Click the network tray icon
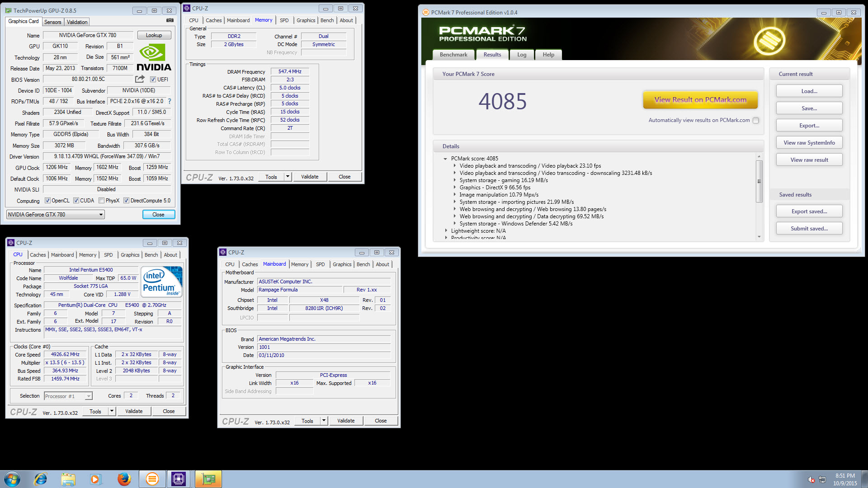Image resolution: width=868 pixels, height=488 pixels. click(x=822, y=479)
